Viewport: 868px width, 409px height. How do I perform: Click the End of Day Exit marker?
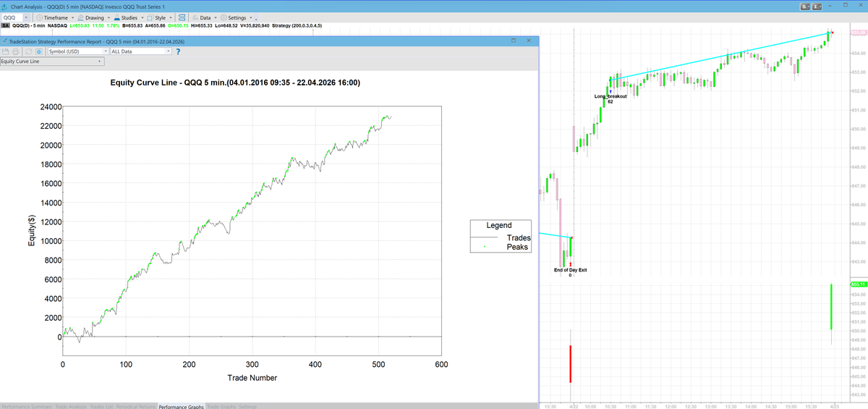pos(570,270)
